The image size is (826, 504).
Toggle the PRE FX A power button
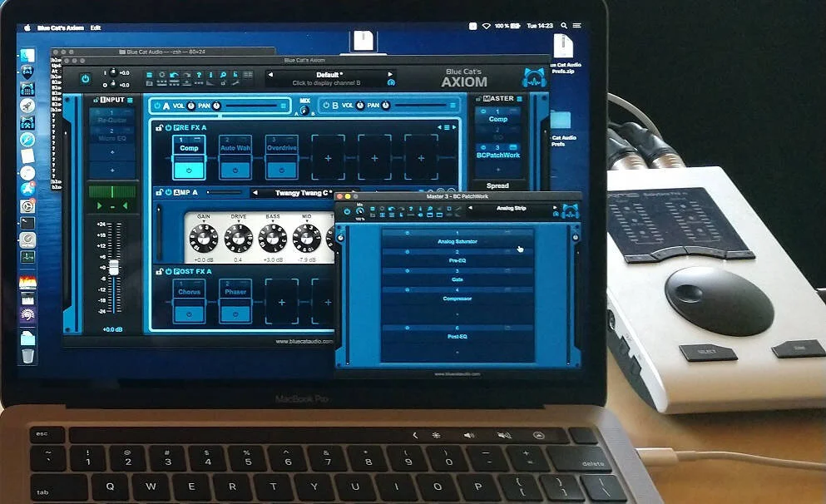point(169,128)
